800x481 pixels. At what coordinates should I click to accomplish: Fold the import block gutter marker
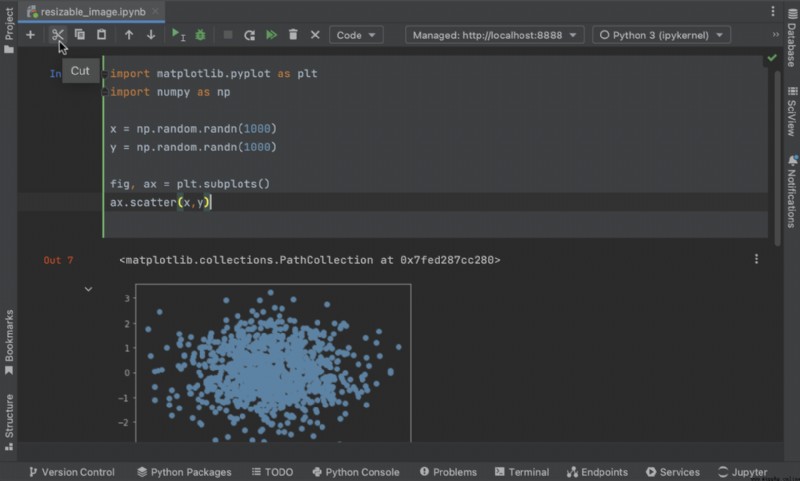tap(105, 74)
